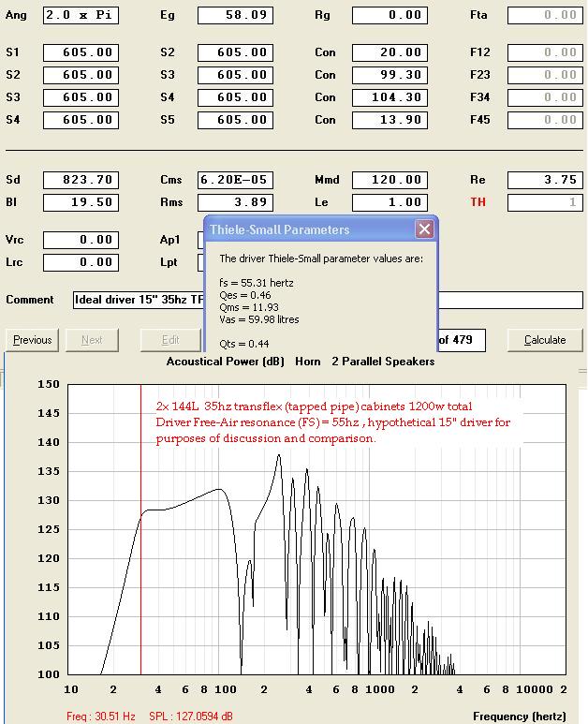Click the 'Qts = 0.44' line in dialog

244,344
